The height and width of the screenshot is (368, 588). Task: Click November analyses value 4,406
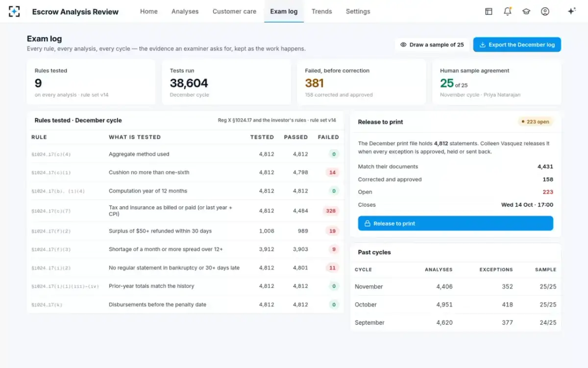[444, 287]
